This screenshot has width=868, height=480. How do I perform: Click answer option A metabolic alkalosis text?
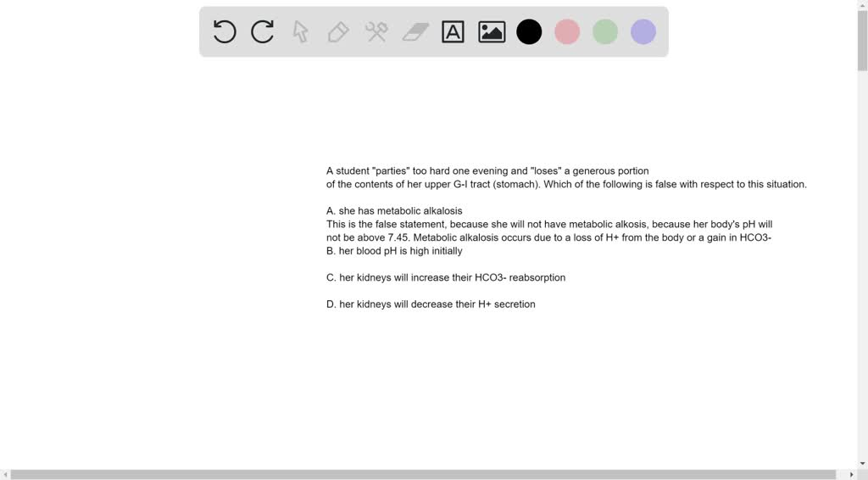[394, 211]
